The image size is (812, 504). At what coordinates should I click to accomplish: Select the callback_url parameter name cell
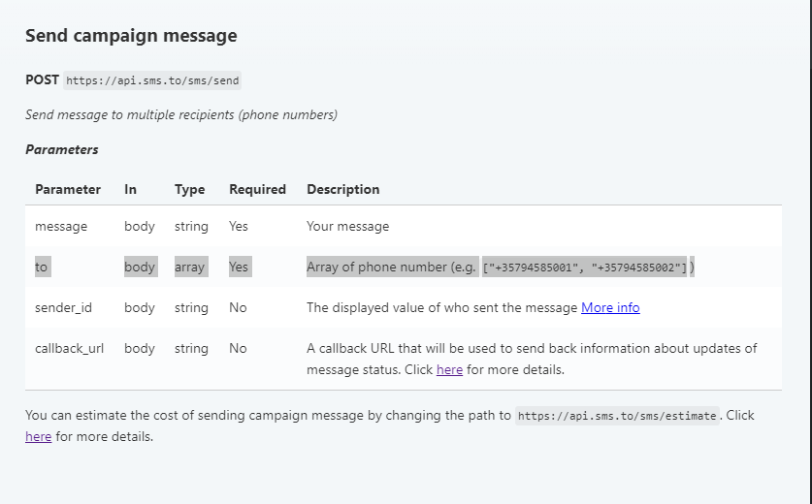(69, 348)
